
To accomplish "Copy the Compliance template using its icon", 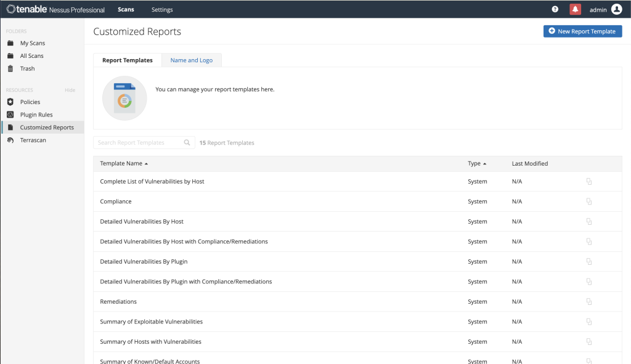I will click(x=589, y=201).
